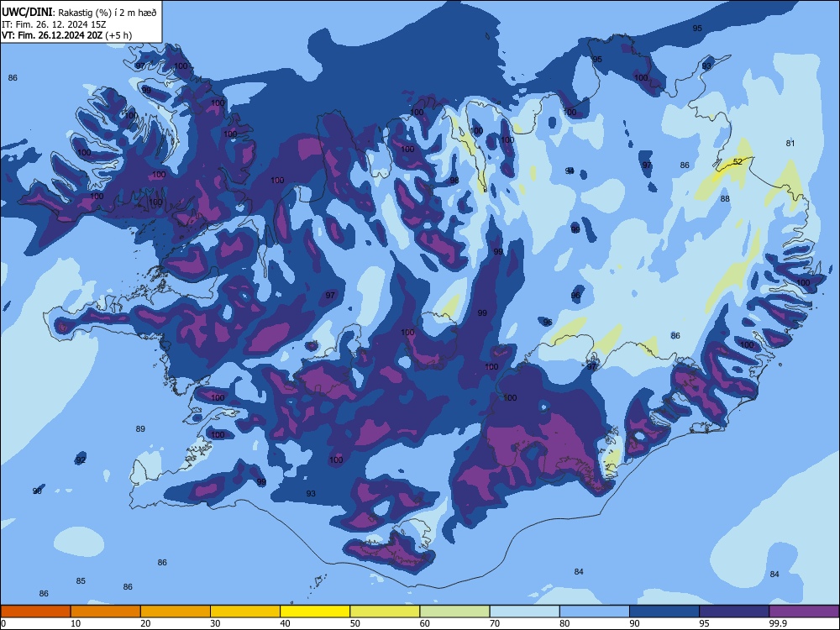
Task: Click the legend scale label '40'
Action: click(285, 623)
